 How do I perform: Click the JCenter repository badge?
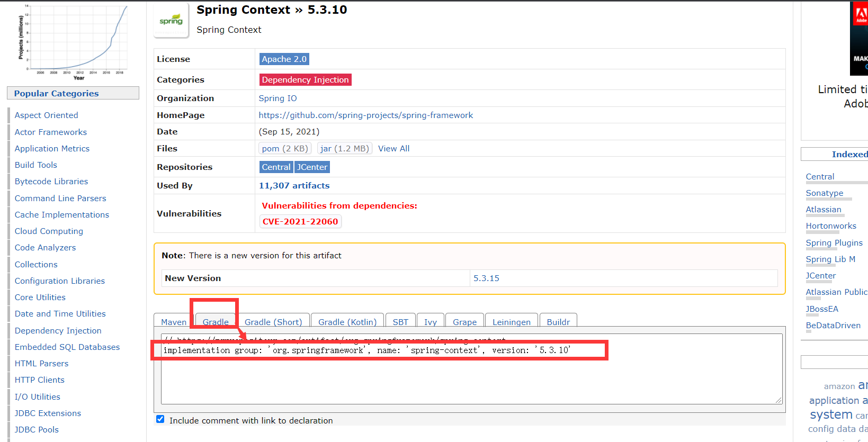click(312, 167)
